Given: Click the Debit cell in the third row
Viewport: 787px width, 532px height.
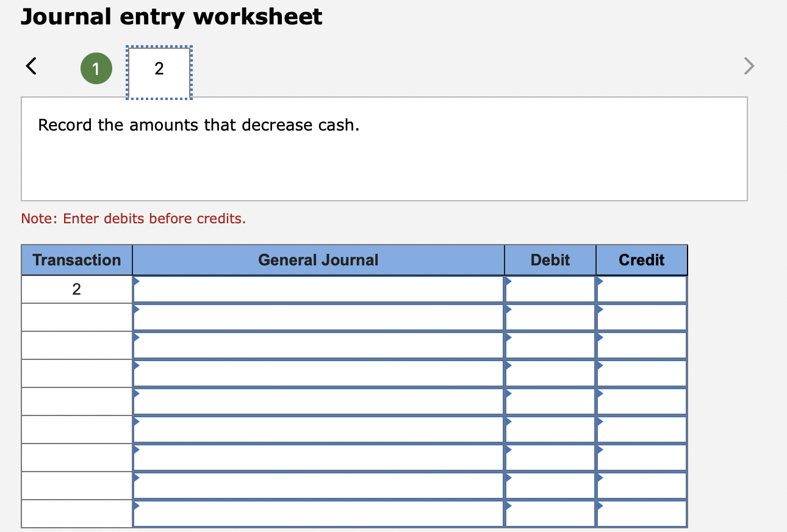Looking at the screenshot, I should coord(550,345).
